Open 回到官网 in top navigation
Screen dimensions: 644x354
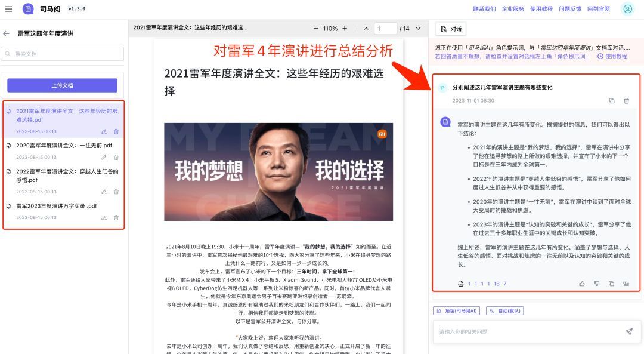coord(599,8)
